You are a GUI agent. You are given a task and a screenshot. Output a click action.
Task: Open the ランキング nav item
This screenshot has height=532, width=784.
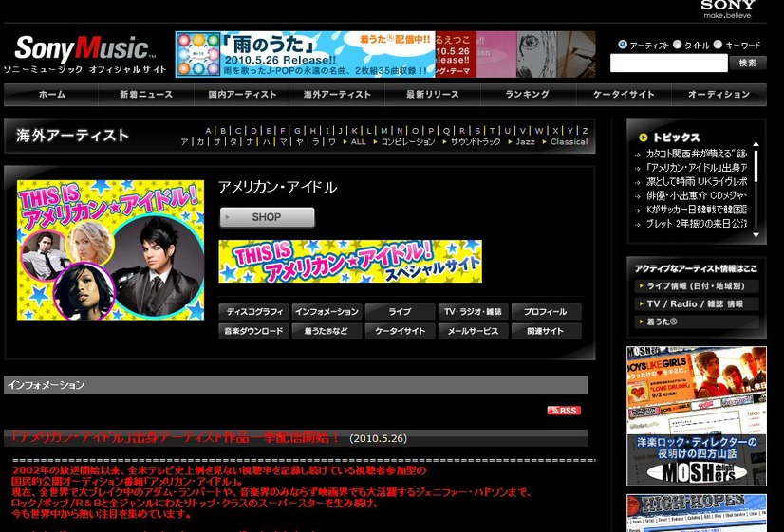528,95
